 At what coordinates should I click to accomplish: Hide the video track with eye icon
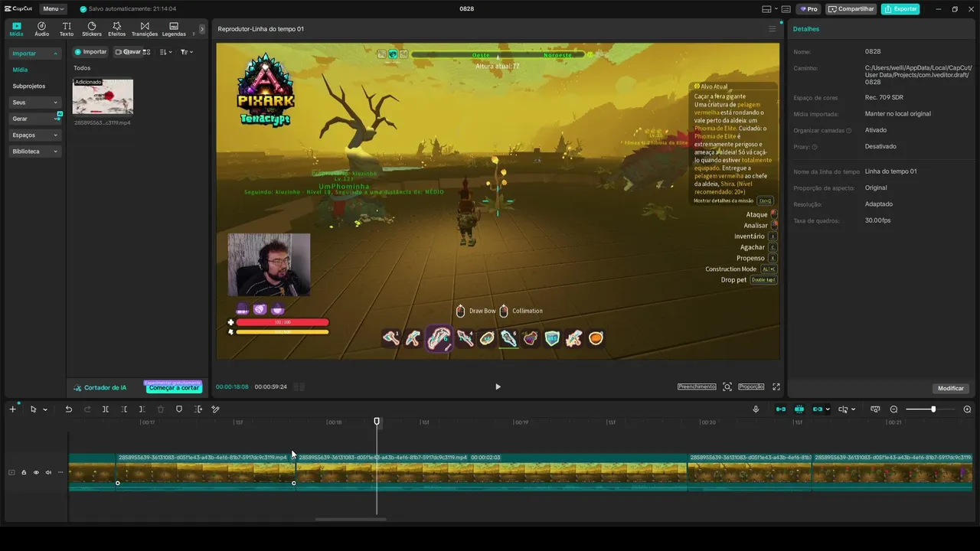point(35,472)
